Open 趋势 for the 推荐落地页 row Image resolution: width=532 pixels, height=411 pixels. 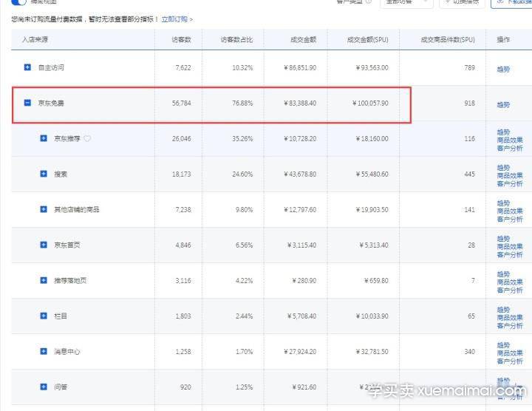pos(503,274)
